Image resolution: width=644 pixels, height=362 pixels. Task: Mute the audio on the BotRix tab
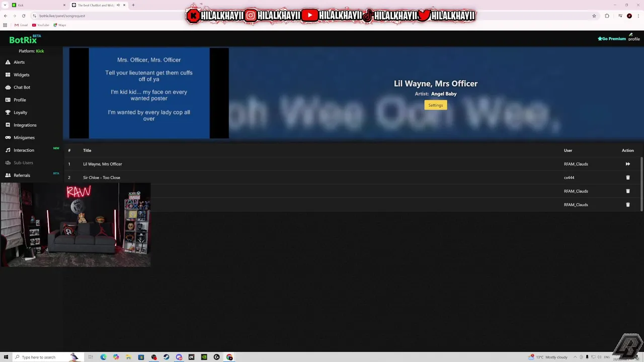[x=118, y=5]
